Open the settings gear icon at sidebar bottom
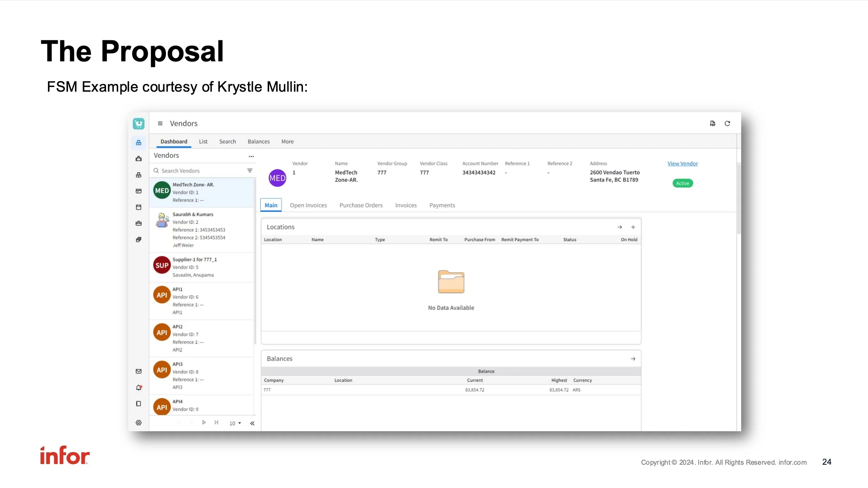This screenshot has height=488, width=868. point(138,423)
